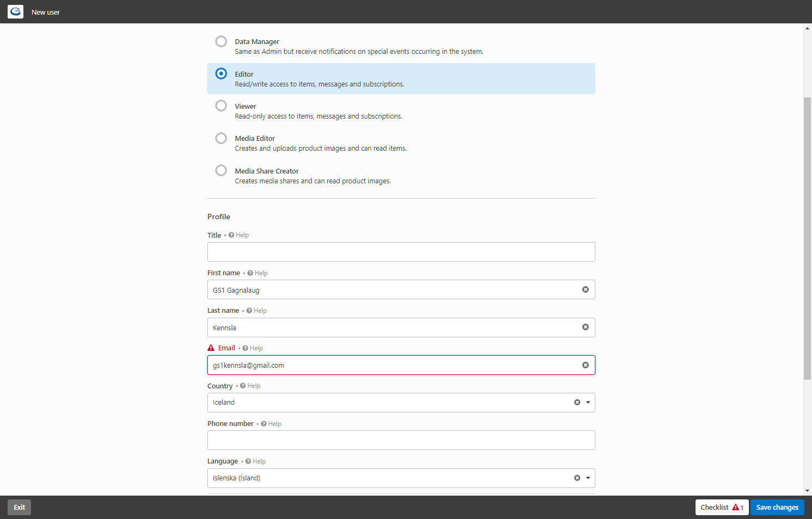Click the Email warning triangle icon
The image size is (812, 519).
click(x=211, y=348)
